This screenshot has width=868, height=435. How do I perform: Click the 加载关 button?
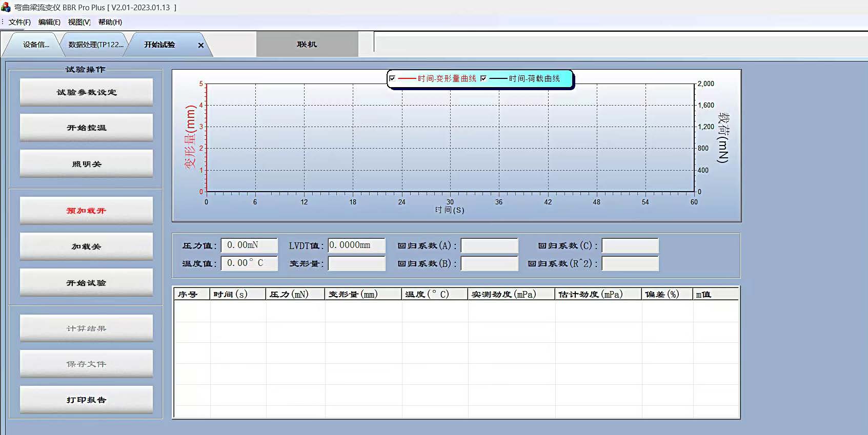tap(86, 246)
